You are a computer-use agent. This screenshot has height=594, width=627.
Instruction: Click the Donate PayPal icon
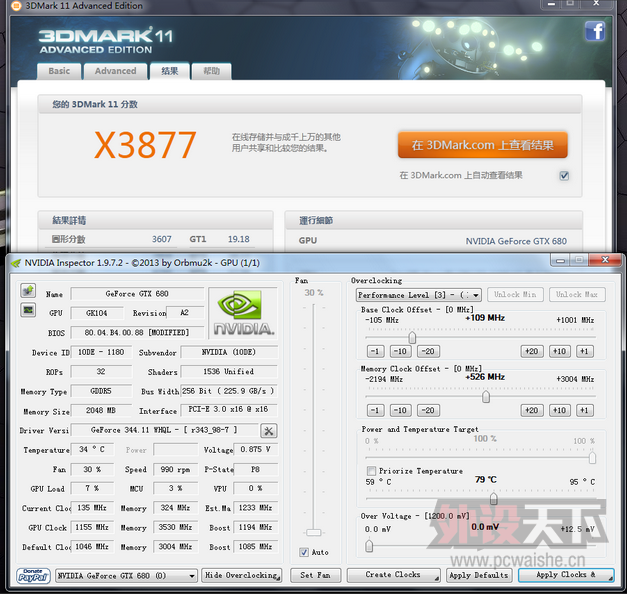pyautogui.click(x=33, y=576)
